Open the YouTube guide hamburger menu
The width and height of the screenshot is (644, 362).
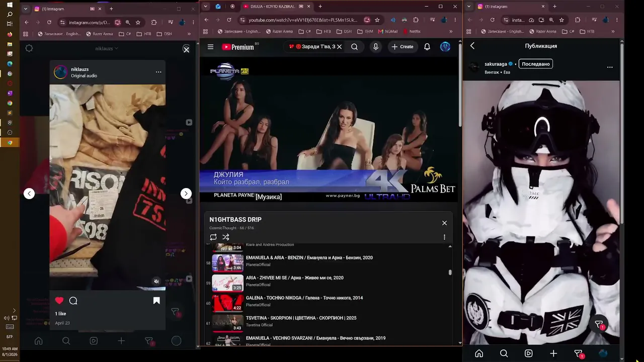point(211,47)
